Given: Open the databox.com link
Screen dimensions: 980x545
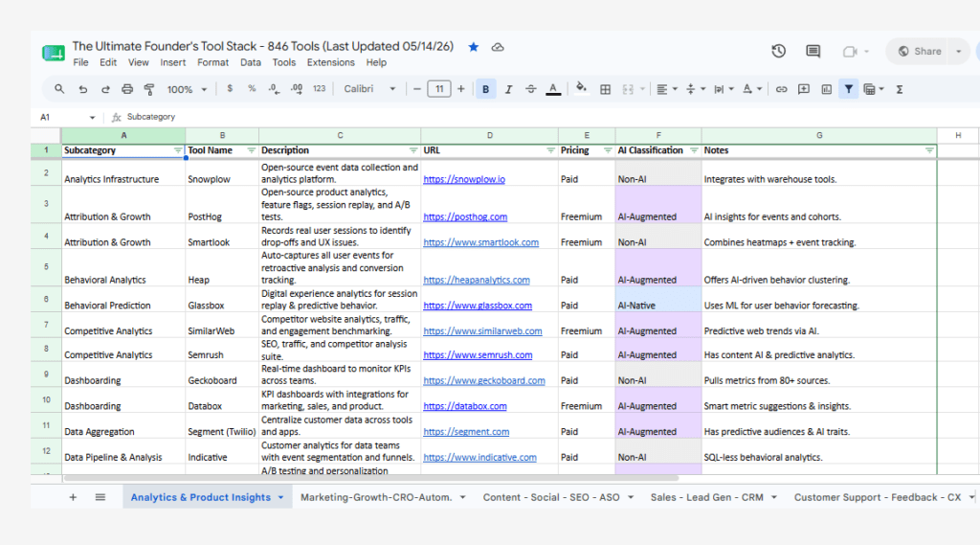Looking at the screenshot, I should click(x=465, y=407).
